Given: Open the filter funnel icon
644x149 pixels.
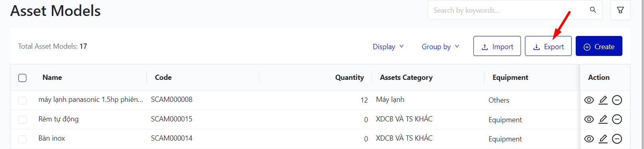Looking at the screenshot, I should point(620,10).
